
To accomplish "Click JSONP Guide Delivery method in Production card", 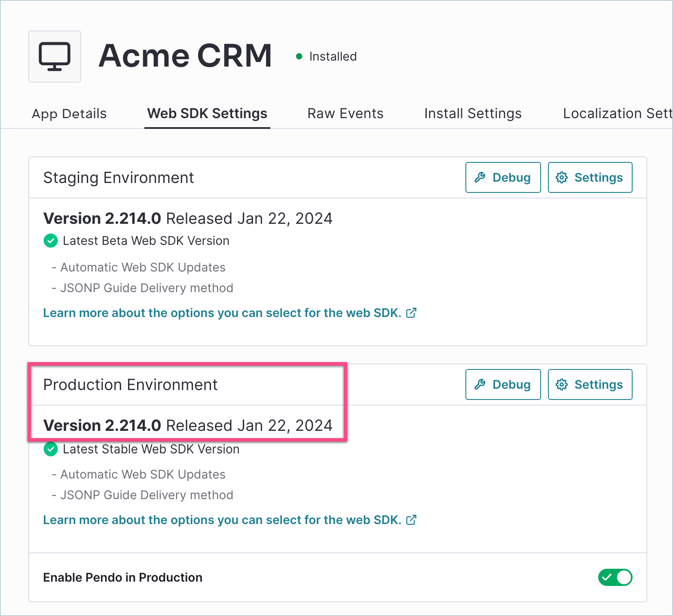I will tap(147, 495).
